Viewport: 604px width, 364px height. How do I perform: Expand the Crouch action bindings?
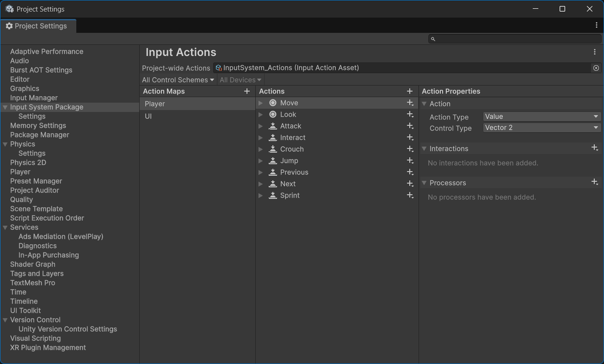(261, 149)
